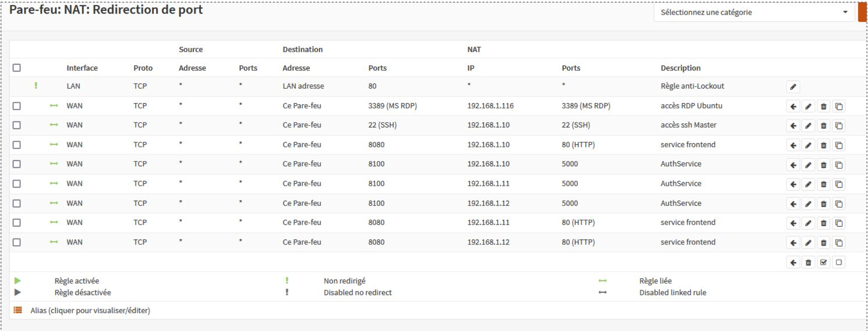Move selected rules to the end of the list
This screenshot has height=331, width=868.
coord(793,263)
